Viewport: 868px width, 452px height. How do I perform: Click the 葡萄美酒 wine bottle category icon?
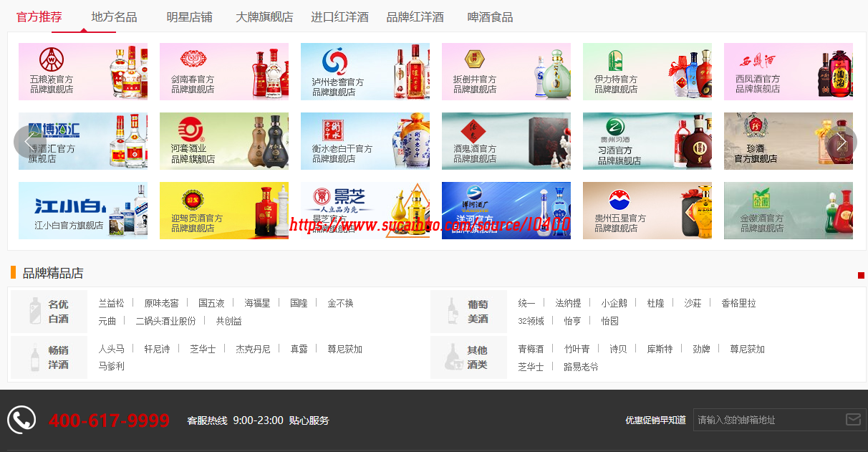(453, 312)
